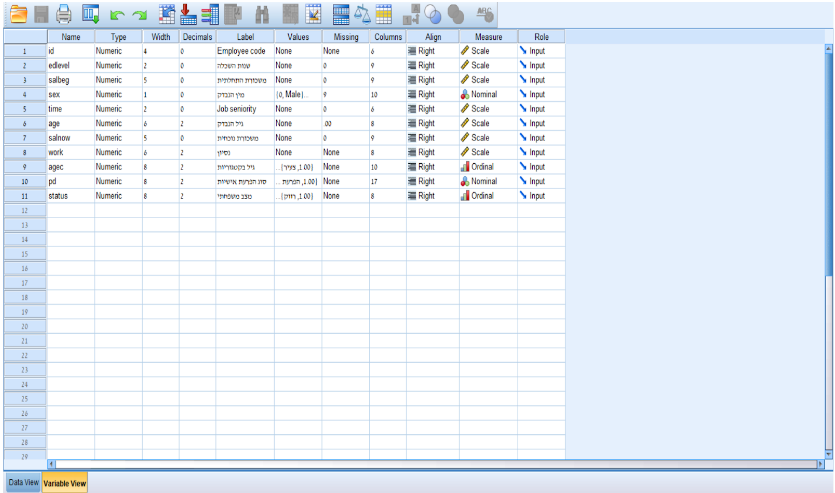835x493 pixels.
Task: Click the Save floppy disk icon
Action: 42,14
